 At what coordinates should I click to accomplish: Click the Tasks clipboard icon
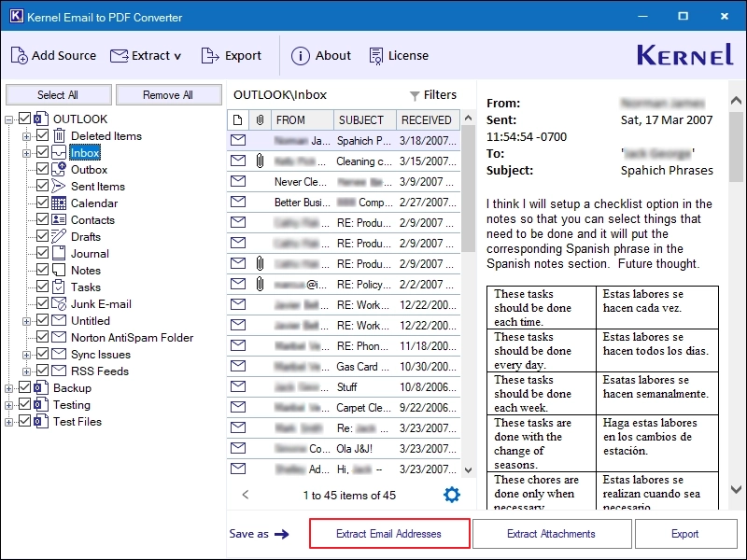pyautogui.click(x=59, y=287)
